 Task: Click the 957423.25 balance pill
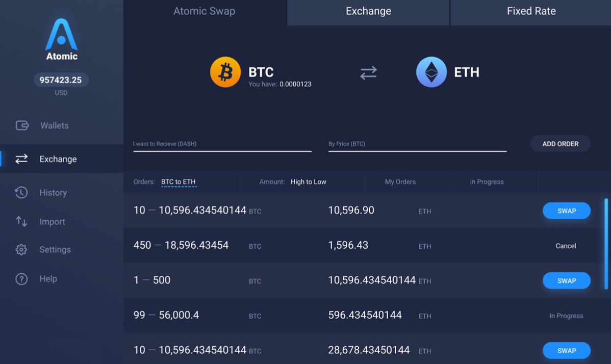61,80
